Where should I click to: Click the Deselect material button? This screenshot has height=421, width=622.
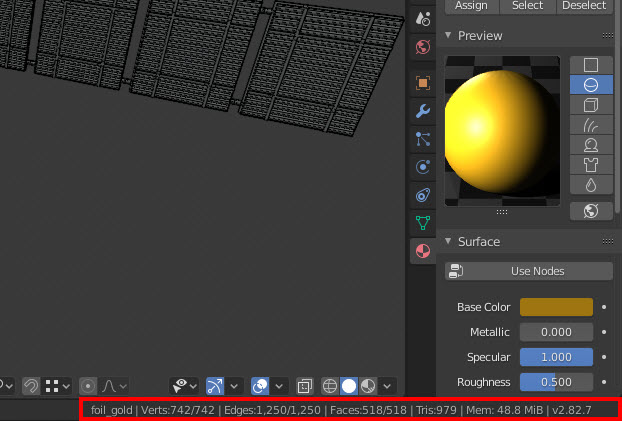tap(584, 6)
